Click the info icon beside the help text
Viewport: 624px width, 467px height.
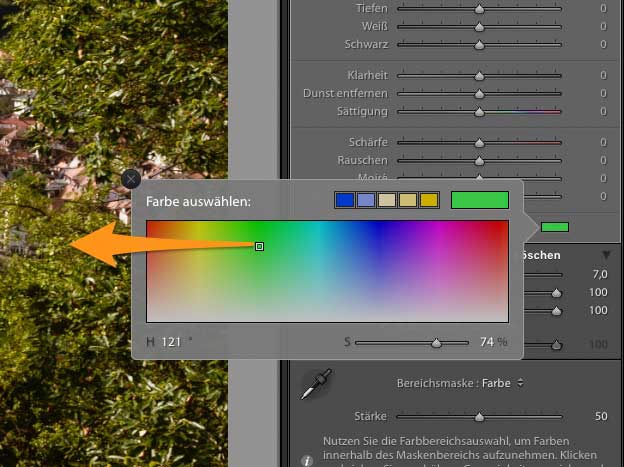pyautogui.click(x=307, y=461)
